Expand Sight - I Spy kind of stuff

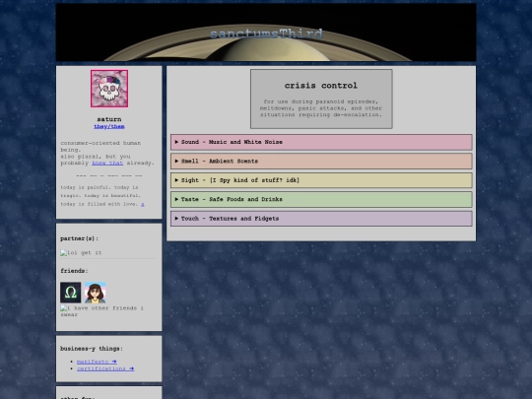click(321, 180)
